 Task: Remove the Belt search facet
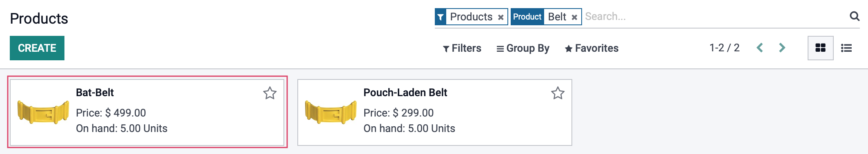point(574,18)
